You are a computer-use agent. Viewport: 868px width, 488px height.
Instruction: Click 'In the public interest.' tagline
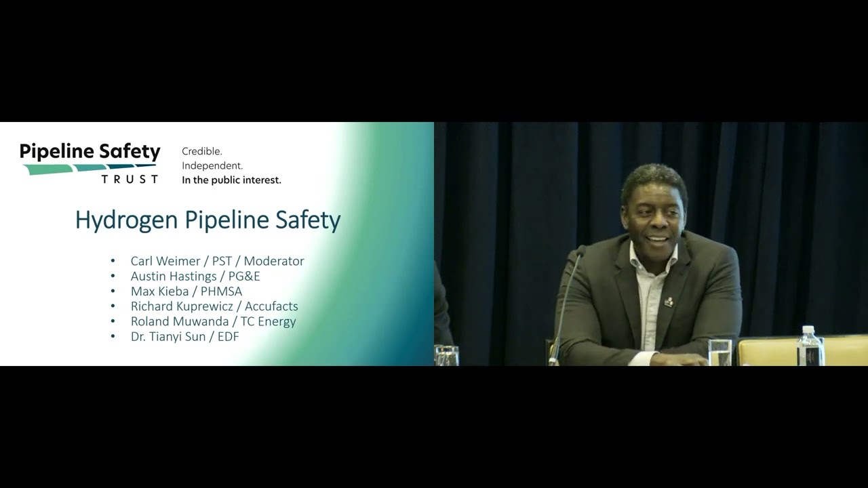click(x=231, y=180)
